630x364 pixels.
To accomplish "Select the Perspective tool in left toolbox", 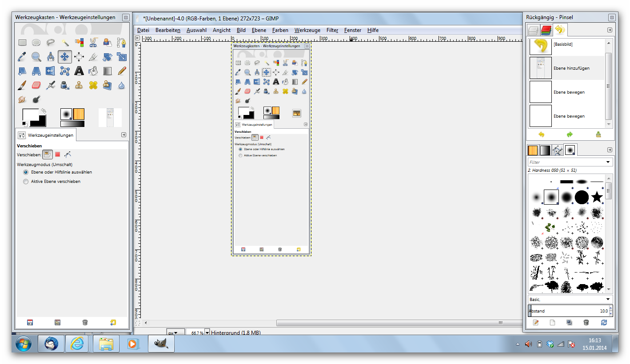I will [x=36, y=71].
